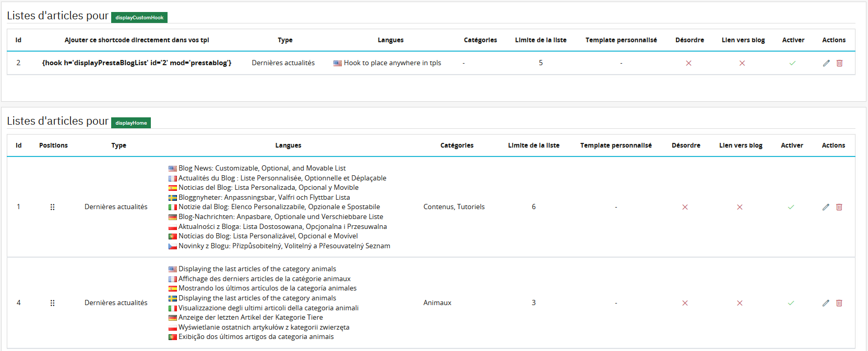Click 'Visualizzazione degli ultimi articoli' Italian title
Image resolution: width=868 pixels, height=351 pixels.
point(268,308)
